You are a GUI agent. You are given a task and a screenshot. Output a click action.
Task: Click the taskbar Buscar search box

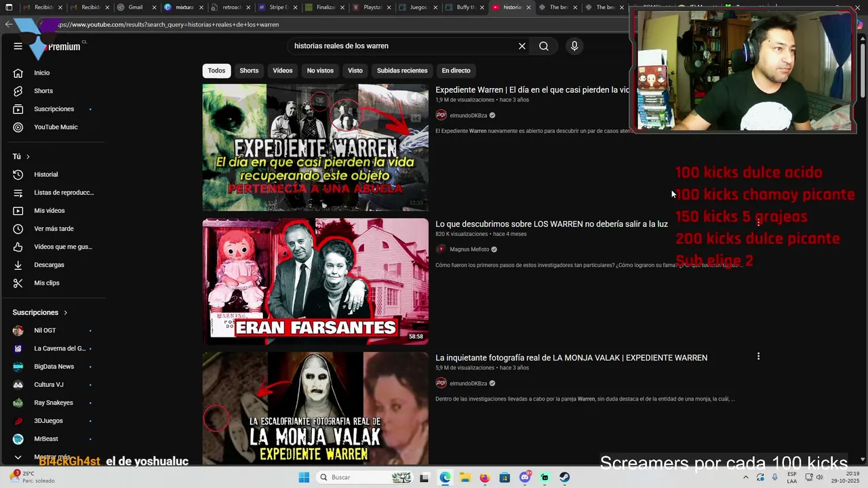pyautogui.click(x=364, y=477)
